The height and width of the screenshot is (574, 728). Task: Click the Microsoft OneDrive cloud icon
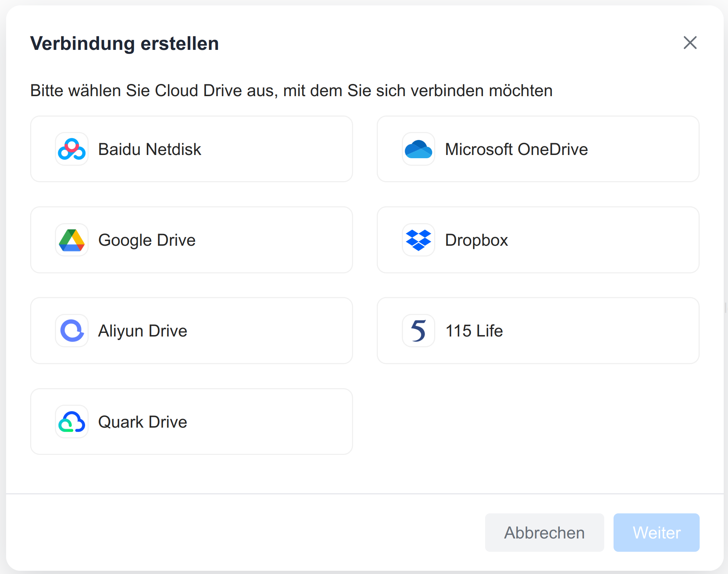pos(418,149)
